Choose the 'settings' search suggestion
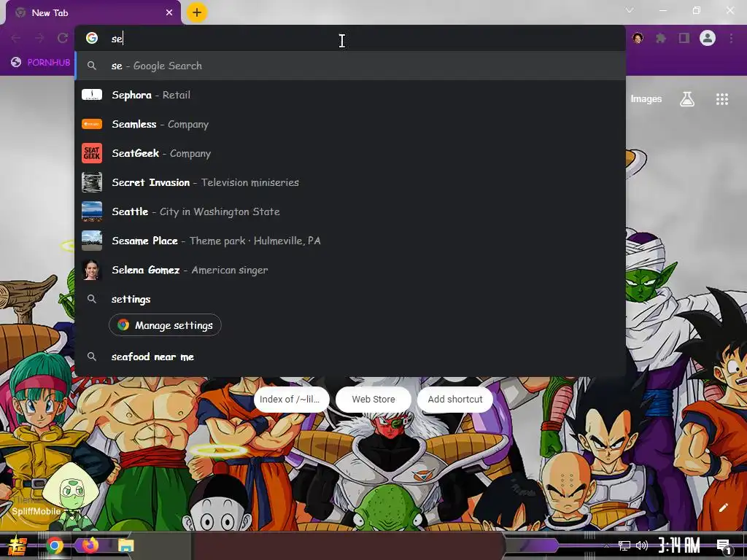 [350, 299]
